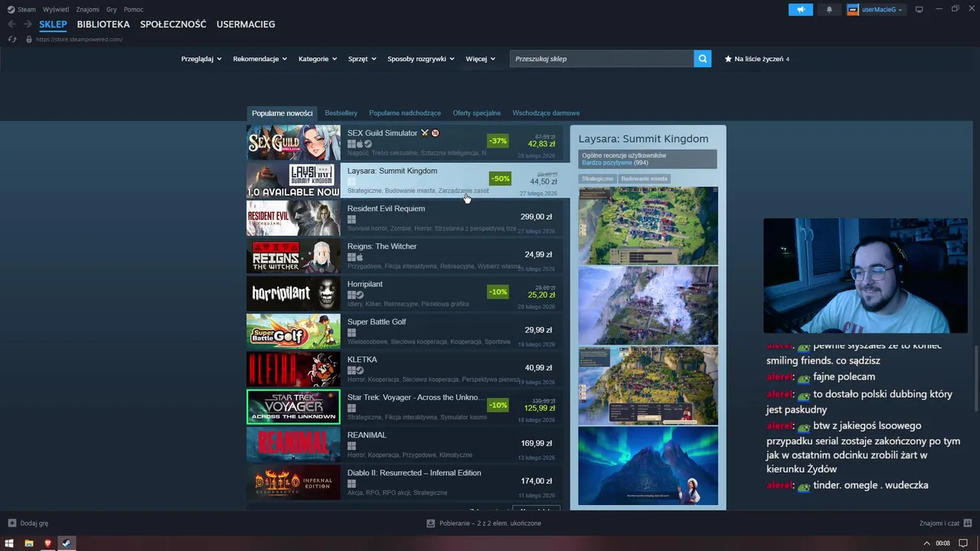Open File Explorer from the taskbar
980x551 pixels.
[x=29, y=543]
